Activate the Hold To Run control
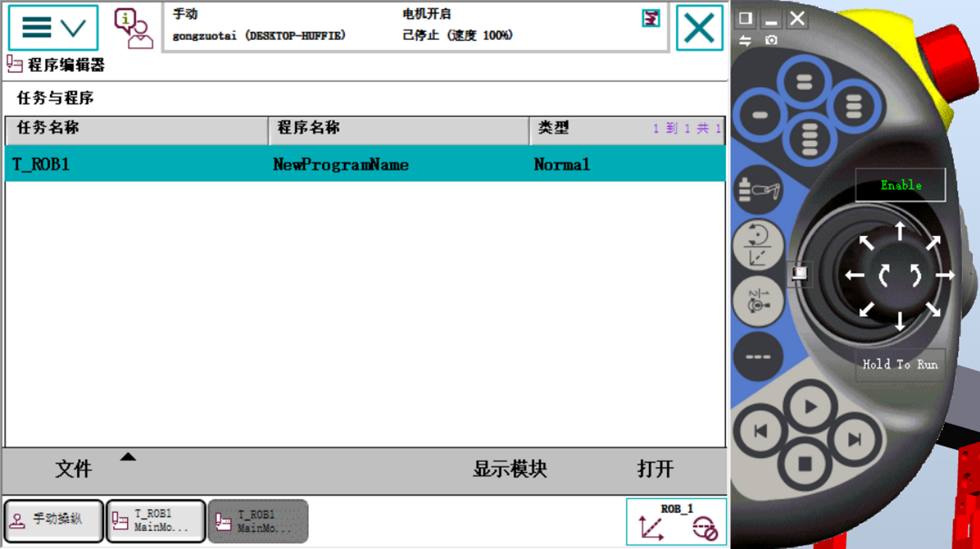This screenshot has height=549, width=980. pos(900,364)
